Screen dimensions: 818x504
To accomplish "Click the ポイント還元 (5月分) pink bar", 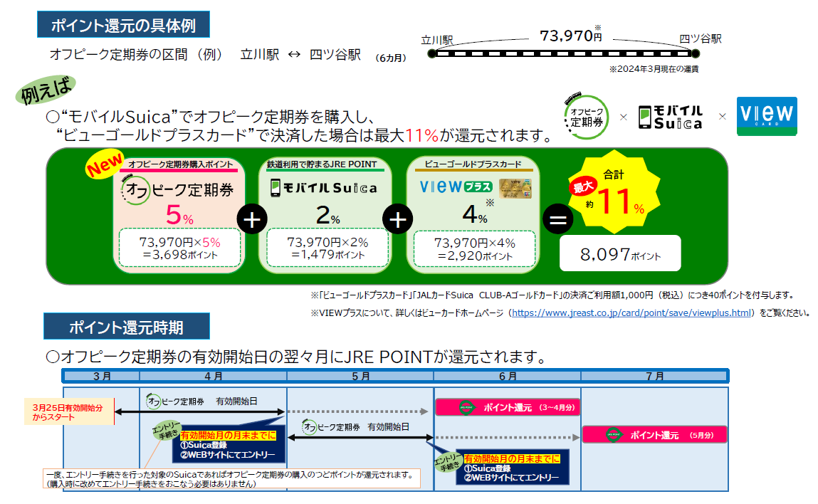I will (654, 435).
